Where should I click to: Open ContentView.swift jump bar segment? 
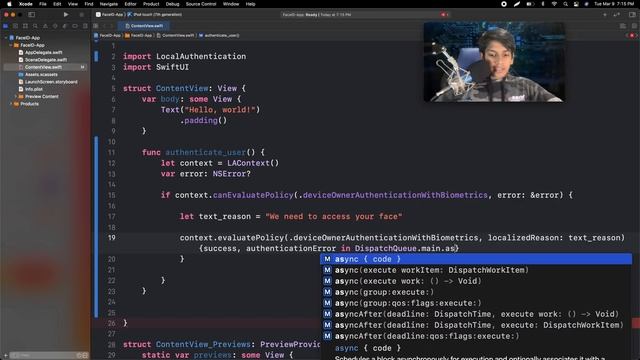click(176, 36)
